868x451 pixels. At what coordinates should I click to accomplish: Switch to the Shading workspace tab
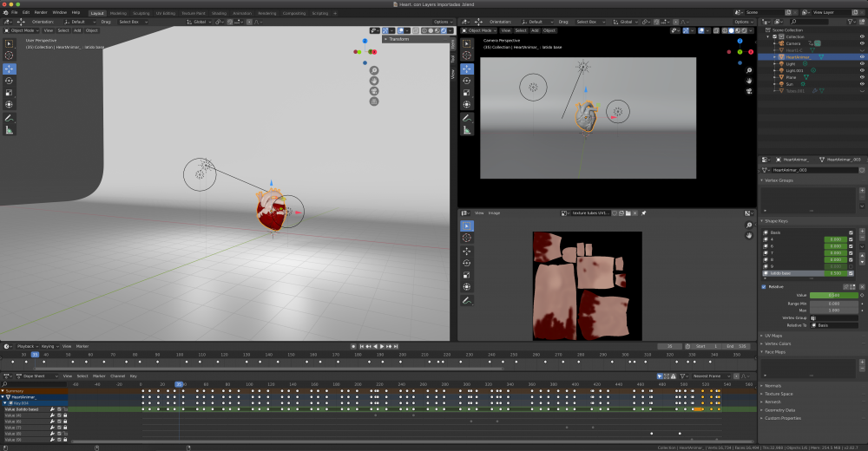coord(219,13)
